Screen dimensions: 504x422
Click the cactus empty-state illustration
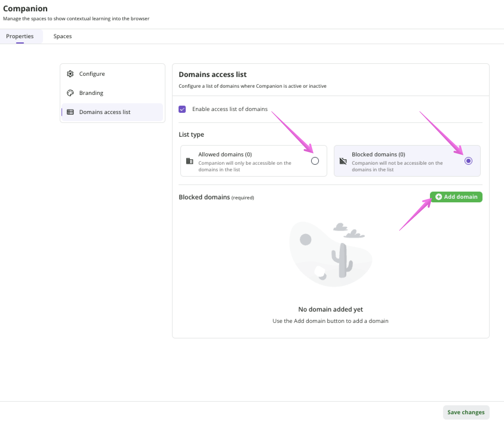331,254
